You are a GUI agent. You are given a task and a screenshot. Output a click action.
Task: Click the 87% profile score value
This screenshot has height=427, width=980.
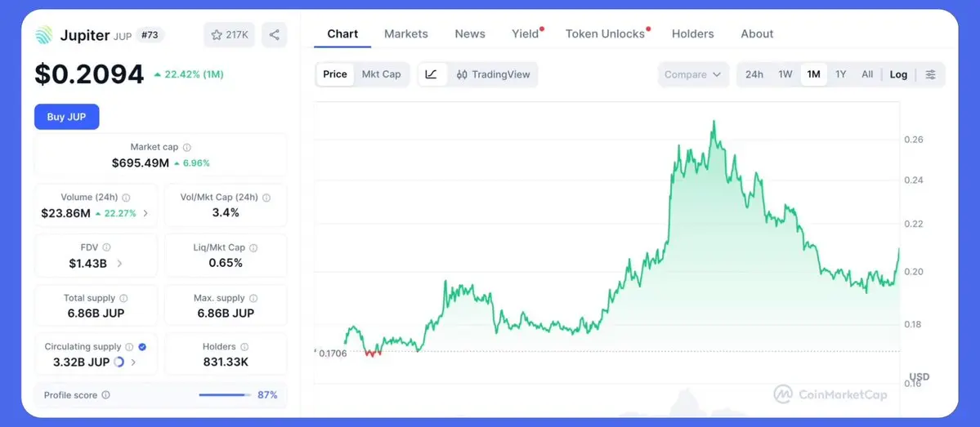(267, 394)
